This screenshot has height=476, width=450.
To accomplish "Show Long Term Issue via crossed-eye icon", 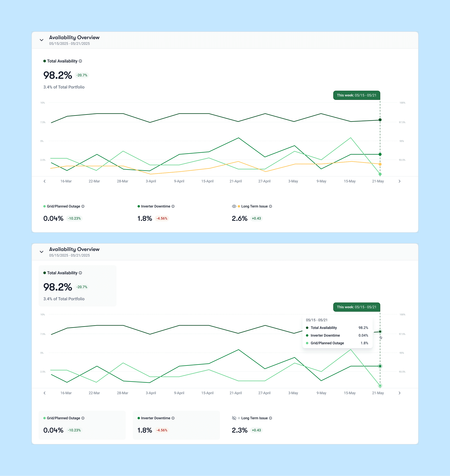I will 234,418.
